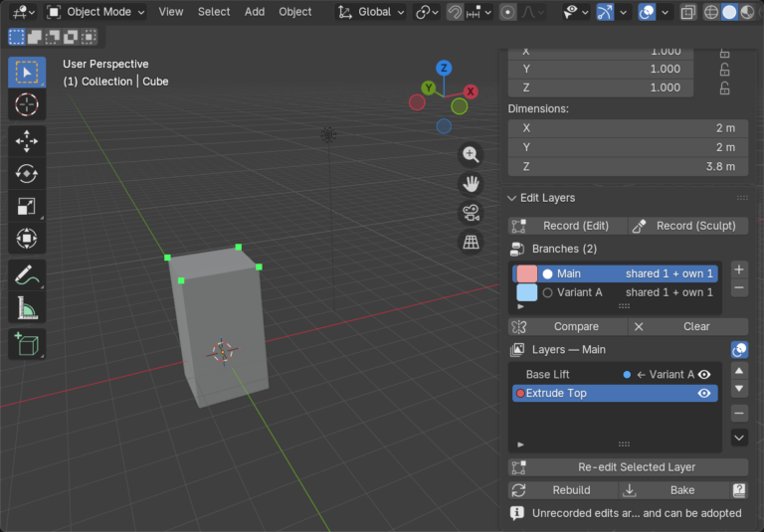The image size is (764, 532).
Task: Click the pan view hand icon
Action: pos(471,184)
